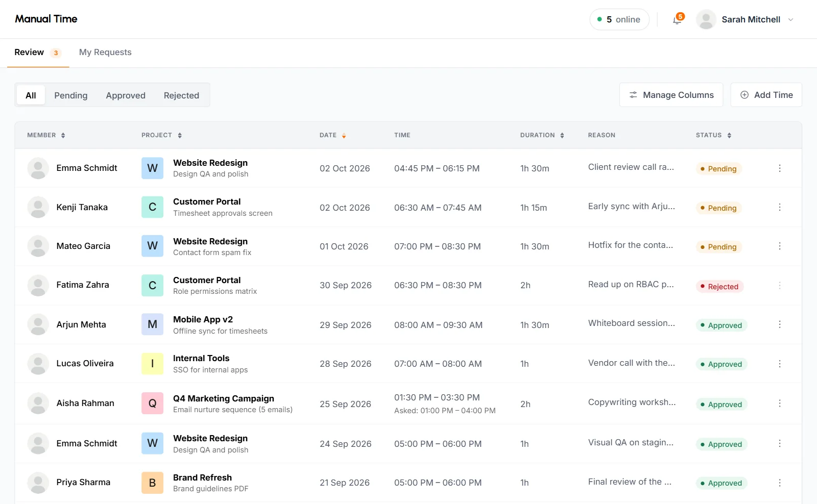Sort table by Project column

tap(161, 135)
